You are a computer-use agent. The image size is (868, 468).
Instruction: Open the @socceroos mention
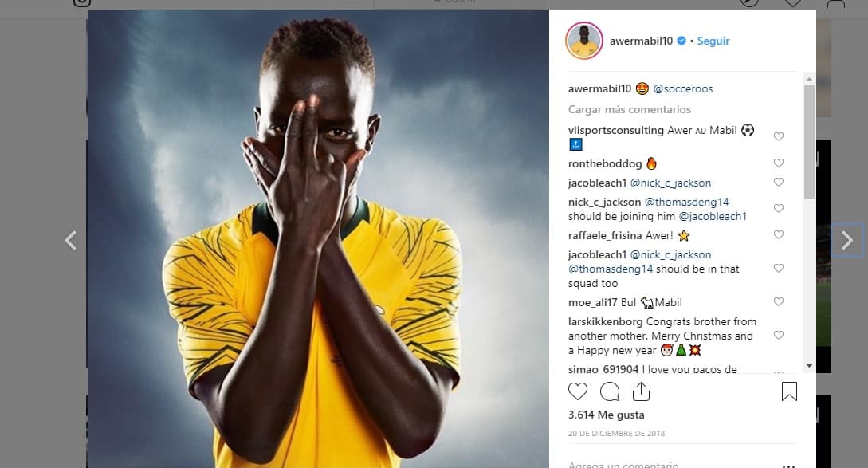(x=682, y=88)
